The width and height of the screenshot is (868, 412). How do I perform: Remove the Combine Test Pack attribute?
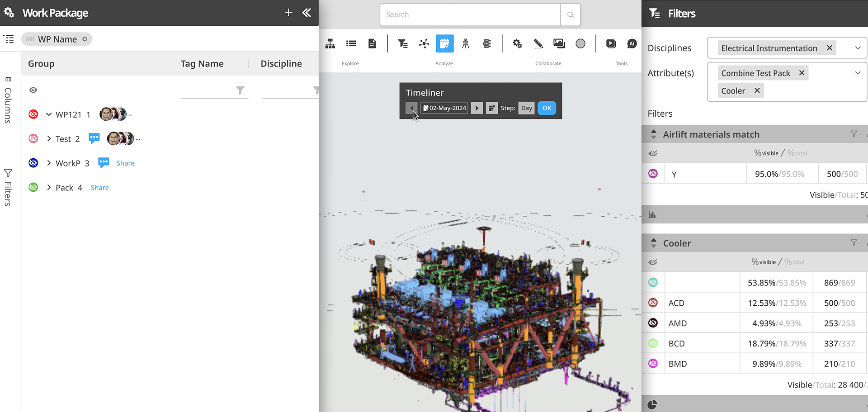pos(802,73)
